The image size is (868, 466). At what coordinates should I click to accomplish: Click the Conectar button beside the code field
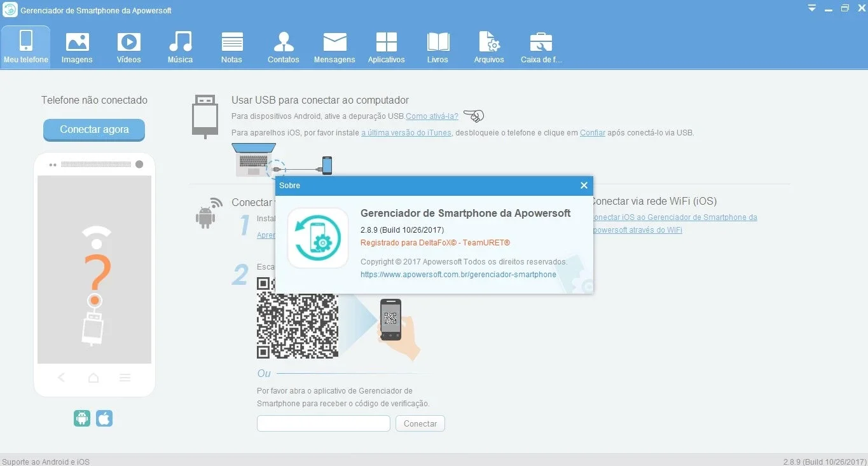[x=420, y=423]
